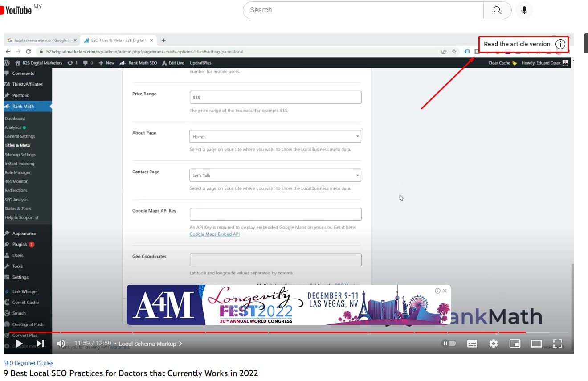This screenshot has width=588, height=381.
Task: Select 'Tools' in sidebar
Action: [17, 266]
